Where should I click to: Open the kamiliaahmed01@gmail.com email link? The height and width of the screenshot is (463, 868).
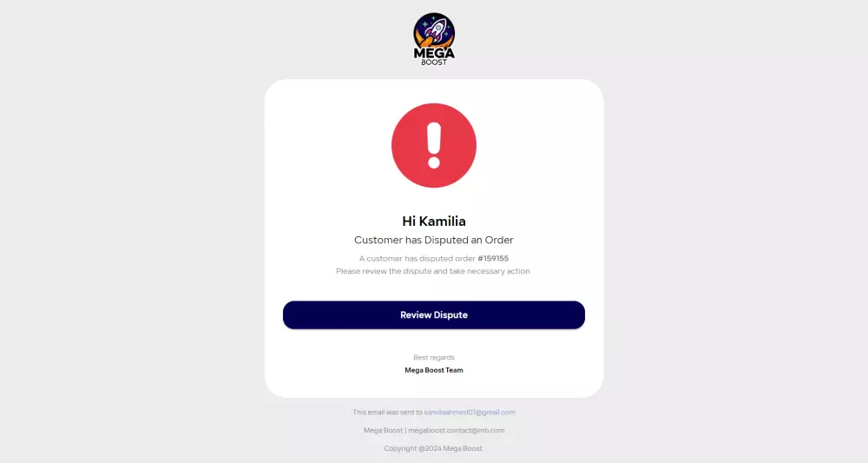(470, 412)
